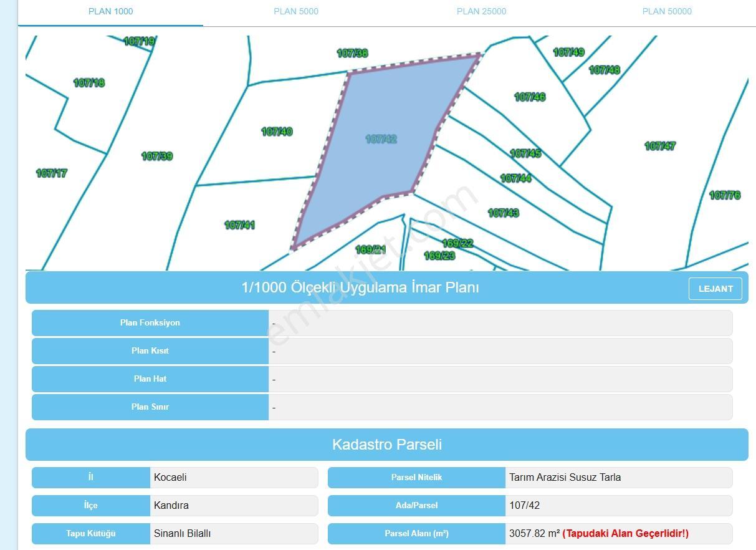Screen dimensions: 756x550
Task: Click parcel label 107/46 on map
Action: [530, 97]
